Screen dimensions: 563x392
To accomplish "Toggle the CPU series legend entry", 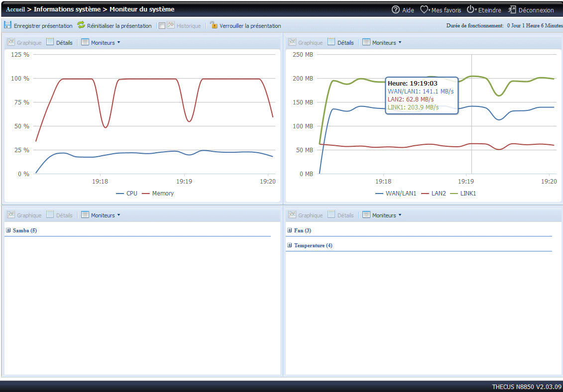I will [x=126, y=194].
